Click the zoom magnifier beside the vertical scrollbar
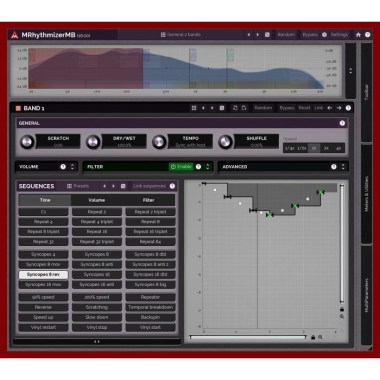The width and height of the screenshot is (380, 380). (342, 316)
